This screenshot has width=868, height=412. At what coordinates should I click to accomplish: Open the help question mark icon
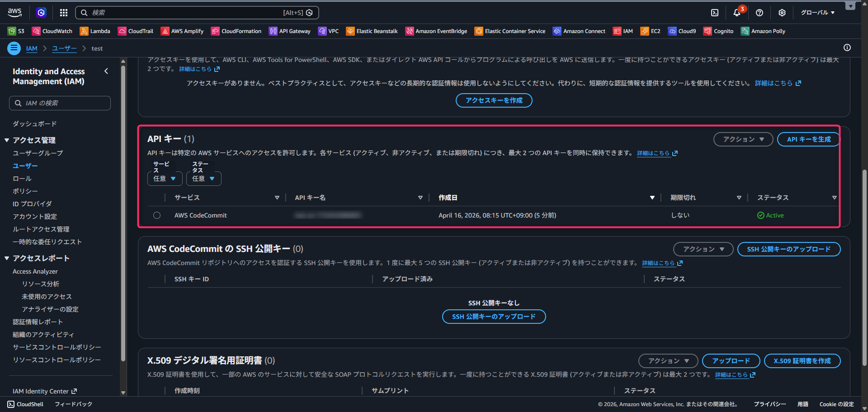(759, 13)
